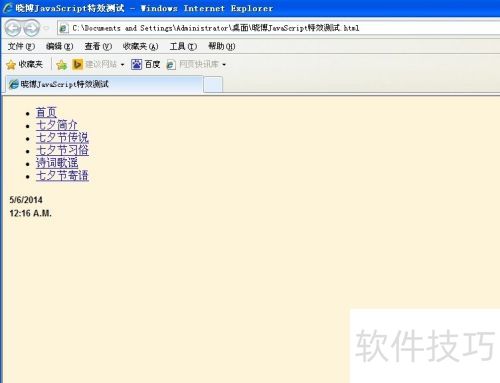Click the browser Back arrow button
This screenshot has height=383, width=500.
(x=14, y=28)
